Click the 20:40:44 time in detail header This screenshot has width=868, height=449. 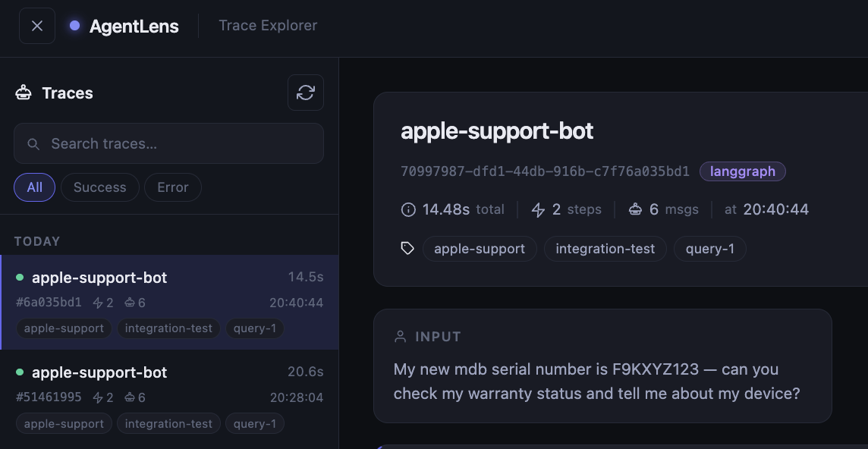point(776,209)
